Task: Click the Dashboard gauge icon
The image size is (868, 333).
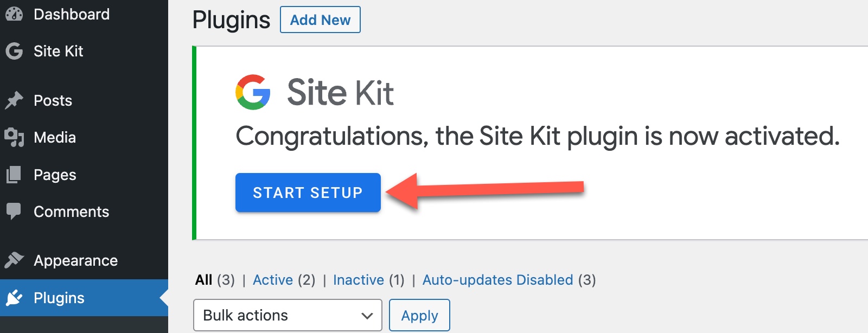Action: [14, 14]
